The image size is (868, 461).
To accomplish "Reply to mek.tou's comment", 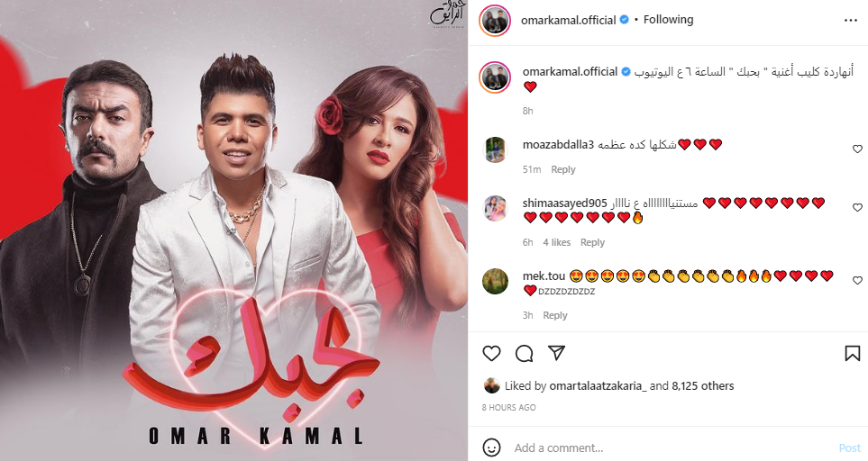I will (555, 316).
